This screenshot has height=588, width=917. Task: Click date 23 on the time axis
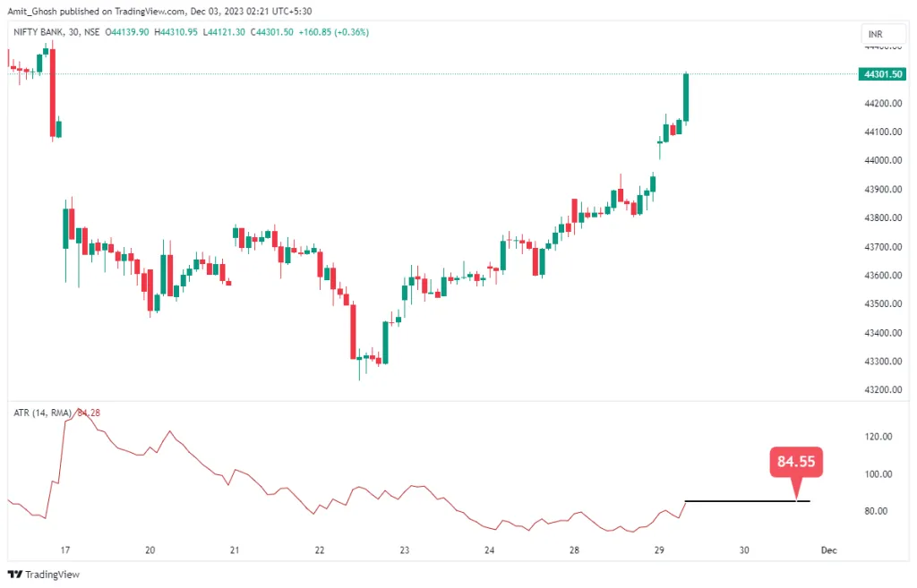(x=405, y=550)
